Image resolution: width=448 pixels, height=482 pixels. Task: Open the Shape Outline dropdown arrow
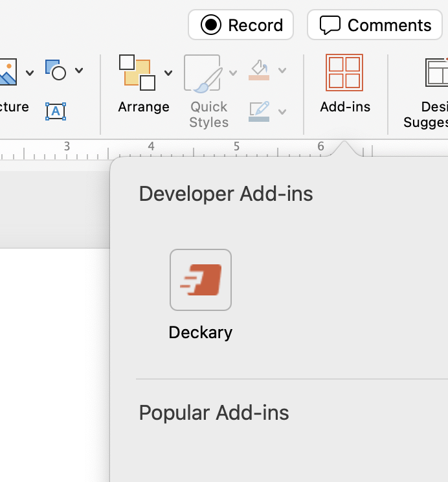282,111
